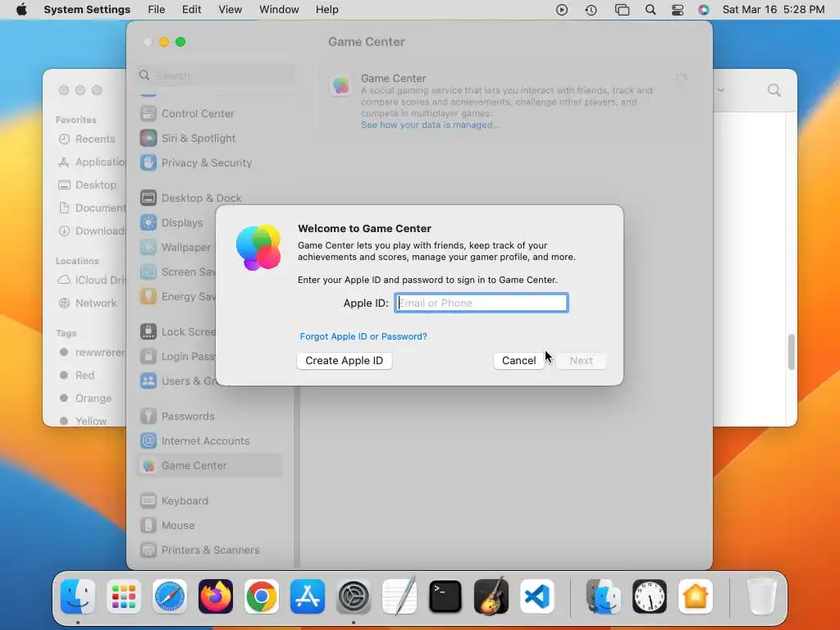The image size is (840, 630).
Task: Launch Terminal from the Dock
Action: point(445,596)
